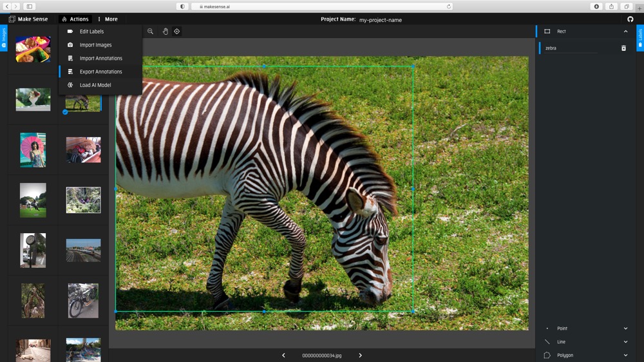Select Load AI Model menu entry

pos(95,85)
